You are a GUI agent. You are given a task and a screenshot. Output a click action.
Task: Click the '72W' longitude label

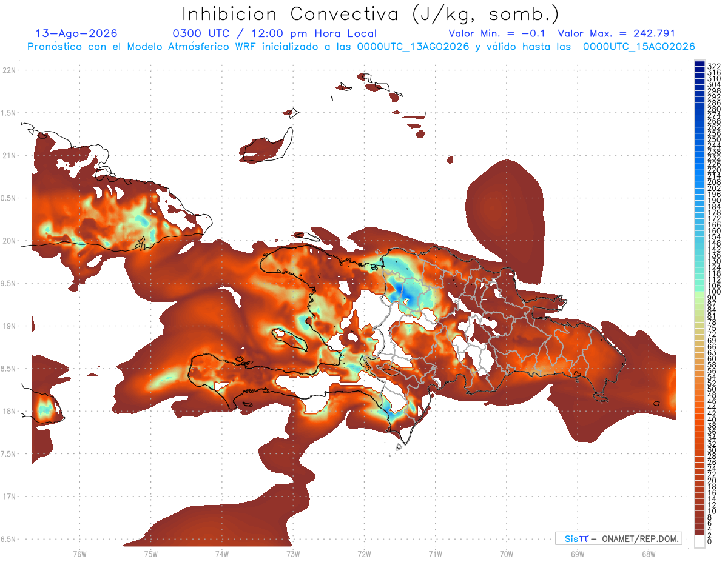pos(364,554)
